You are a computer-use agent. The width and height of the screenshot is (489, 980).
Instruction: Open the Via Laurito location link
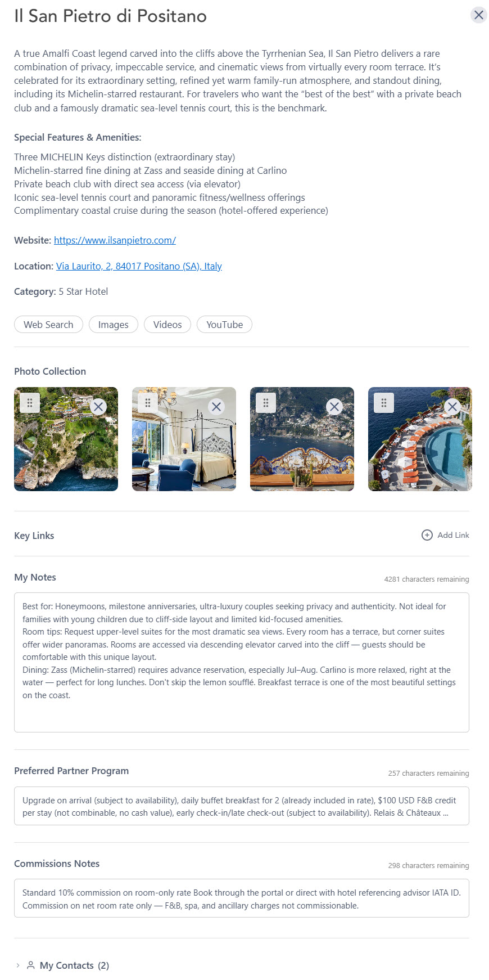(139, 266)
